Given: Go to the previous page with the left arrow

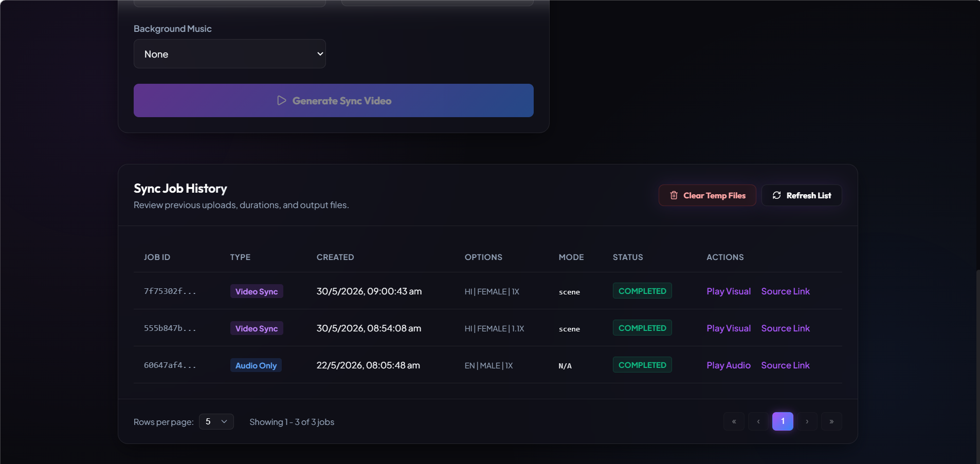Looking at the screenshot, I should [758, 421].
